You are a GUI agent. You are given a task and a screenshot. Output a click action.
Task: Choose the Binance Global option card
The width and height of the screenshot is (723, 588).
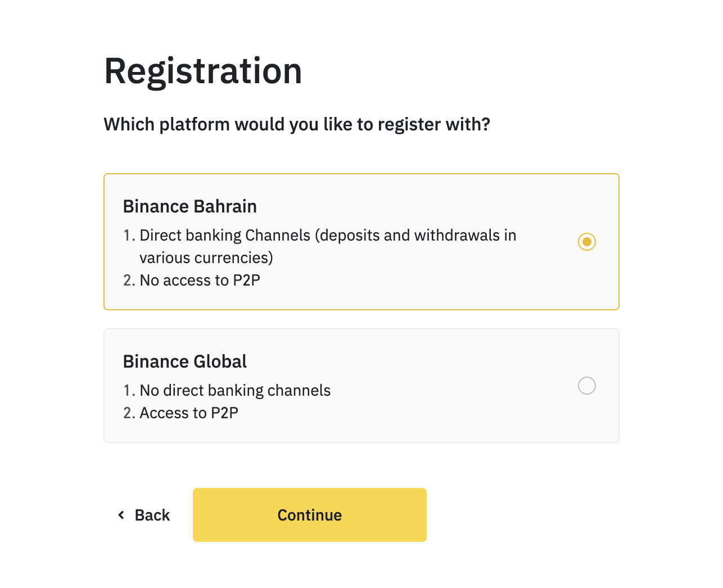(x=361, y=385)
